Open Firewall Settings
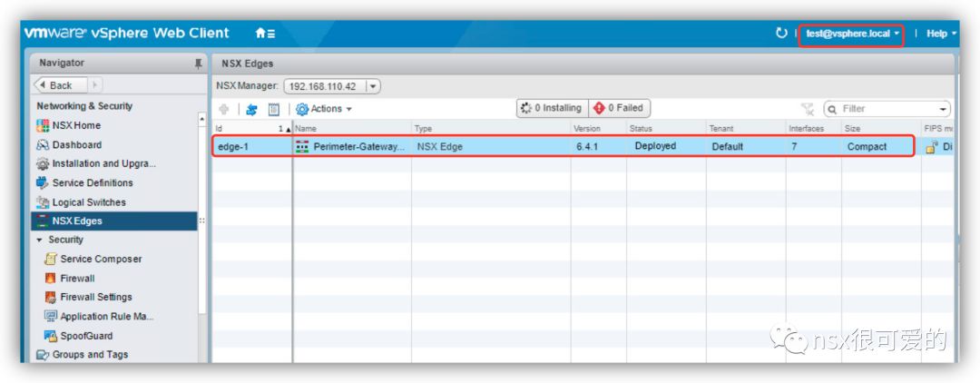The width and height of the screenshot is (980, 383). pyautogui.click(x=96, y=298)
